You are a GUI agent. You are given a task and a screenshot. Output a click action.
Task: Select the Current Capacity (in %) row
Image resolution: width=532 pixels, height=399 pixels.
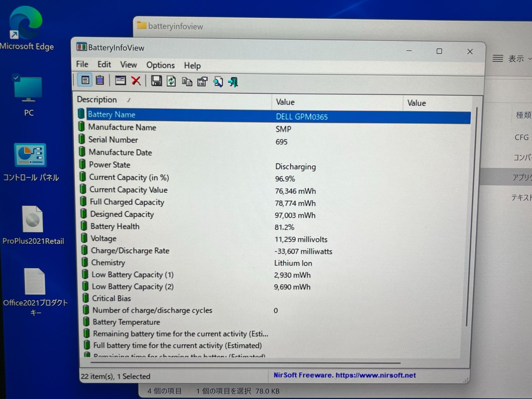point(274,178)
